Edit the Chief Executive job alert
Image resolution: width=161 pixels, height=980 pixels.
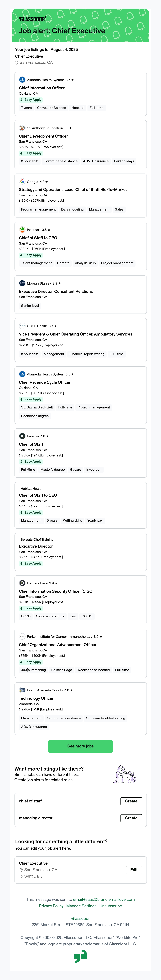click(134, 869)
